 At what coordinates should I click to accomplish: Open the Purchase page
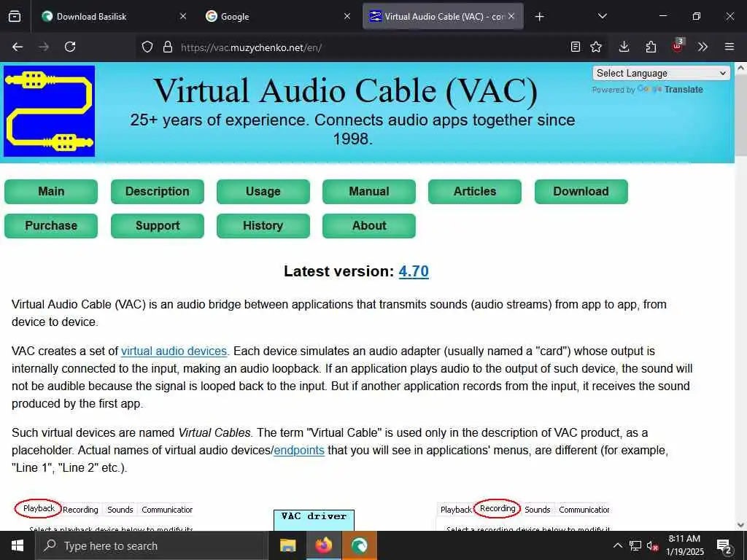[x=51, y=226]
